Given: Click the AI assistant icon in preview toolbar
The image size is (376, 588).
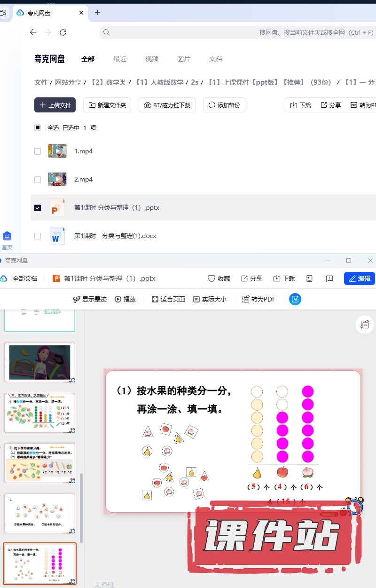Looking at the screenshot, I should (x=295, y=299).
